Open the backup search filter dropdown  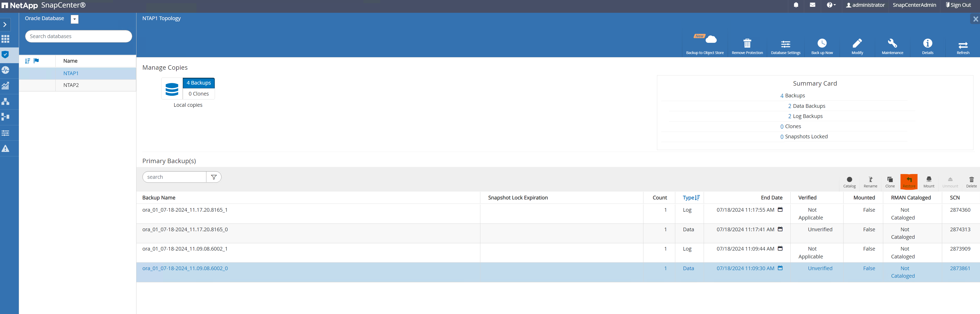click(x=214, y=177)
